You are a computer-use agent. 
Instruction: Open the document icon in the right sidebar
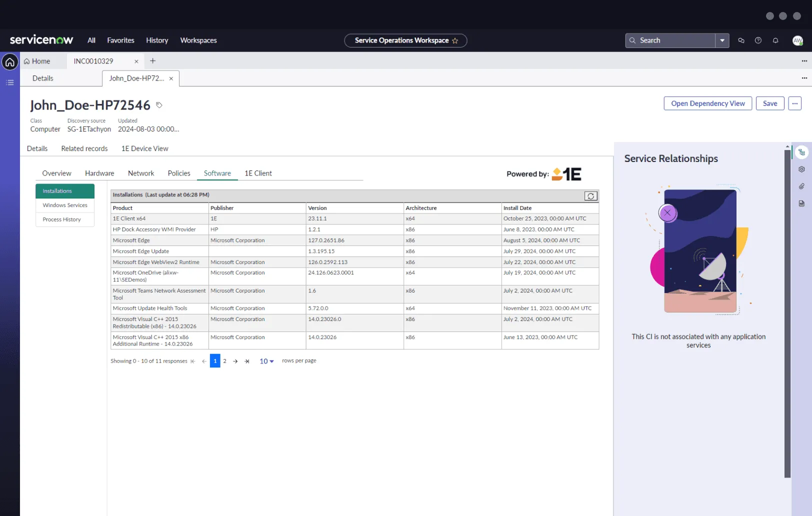click(x=801, y=203)
